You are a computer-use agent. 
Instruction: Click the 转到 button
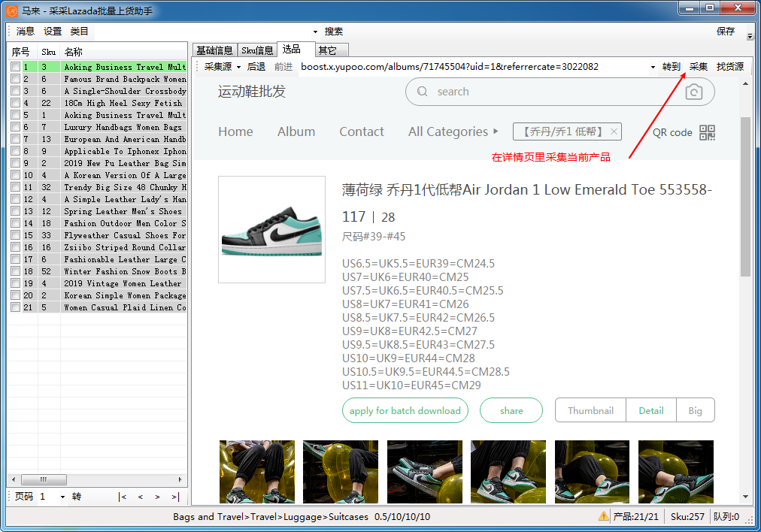tap(672, 66)
